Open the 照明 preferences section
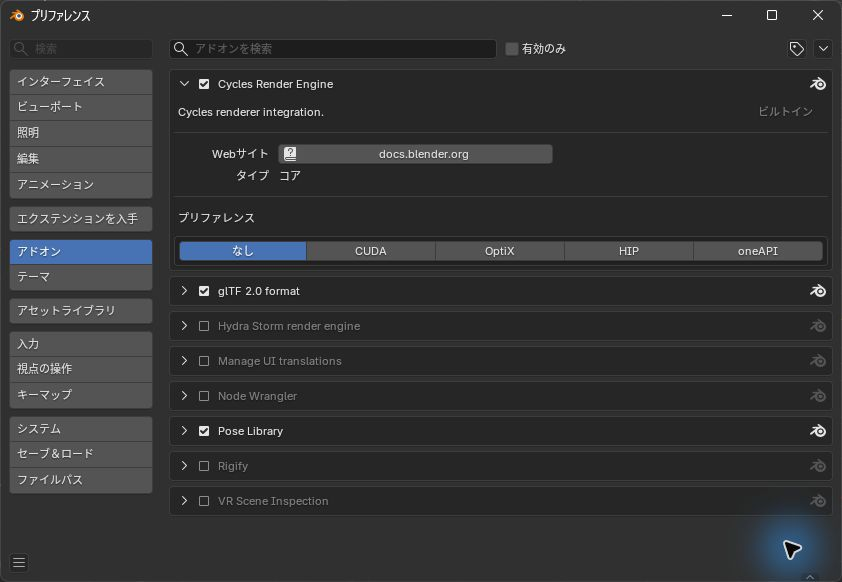 pos(81,133)
